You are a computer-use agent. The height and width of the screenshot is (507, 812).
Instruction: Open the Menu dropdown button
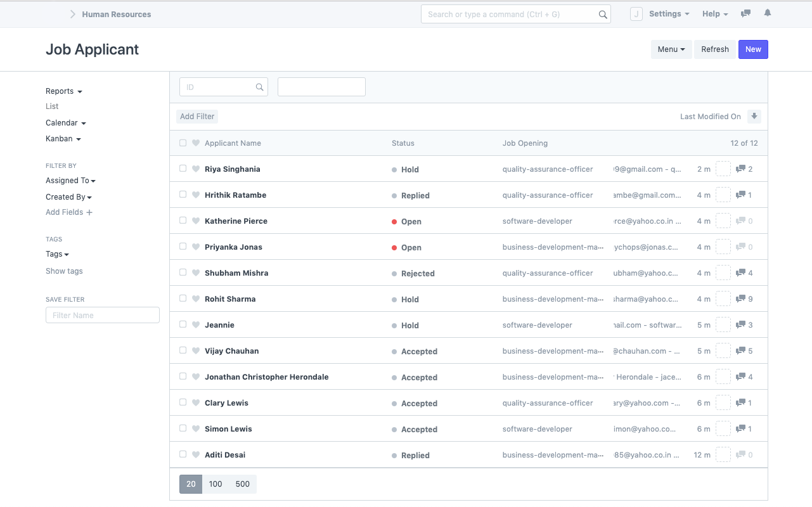pyautogui.click(x=671, y=49)
